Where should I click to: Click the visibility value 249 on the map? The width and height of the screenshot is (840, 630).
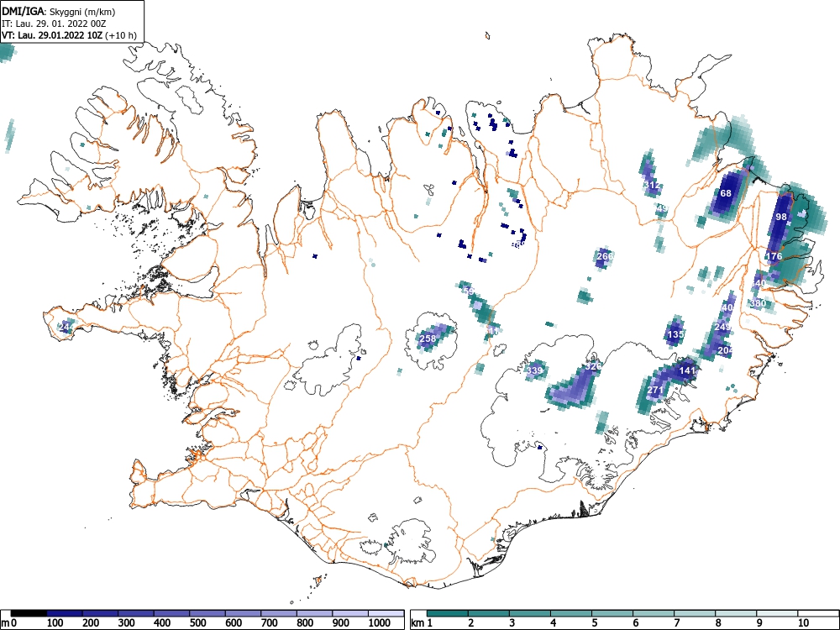click(x=722, y=327)
